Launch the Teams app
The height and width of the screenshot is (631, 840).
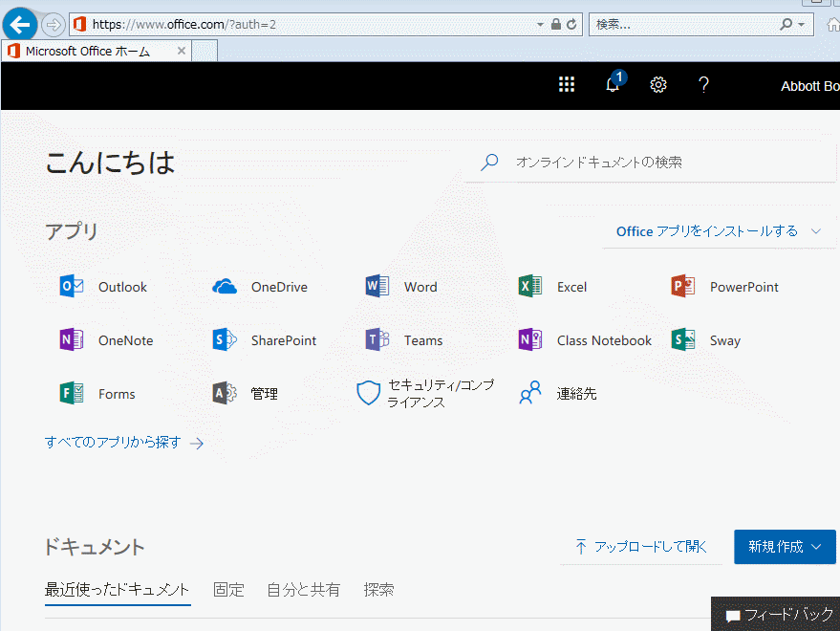(404, 340)
